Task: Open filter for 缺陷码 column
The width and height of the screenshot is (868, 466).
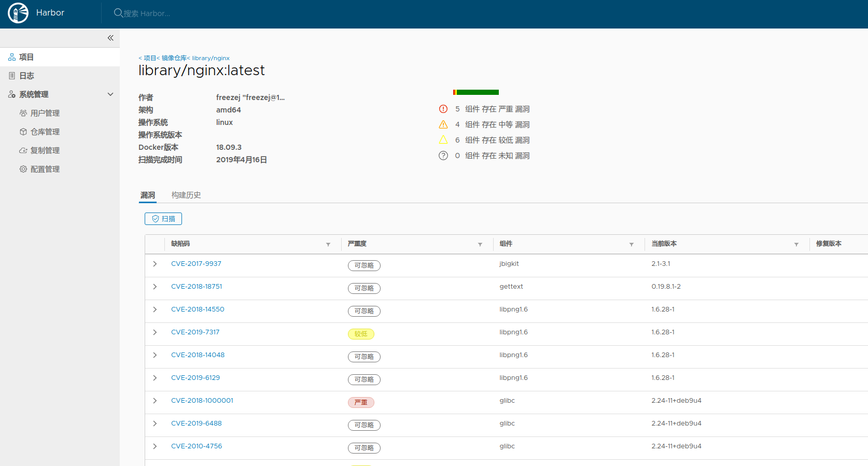Action: (328, 244)
